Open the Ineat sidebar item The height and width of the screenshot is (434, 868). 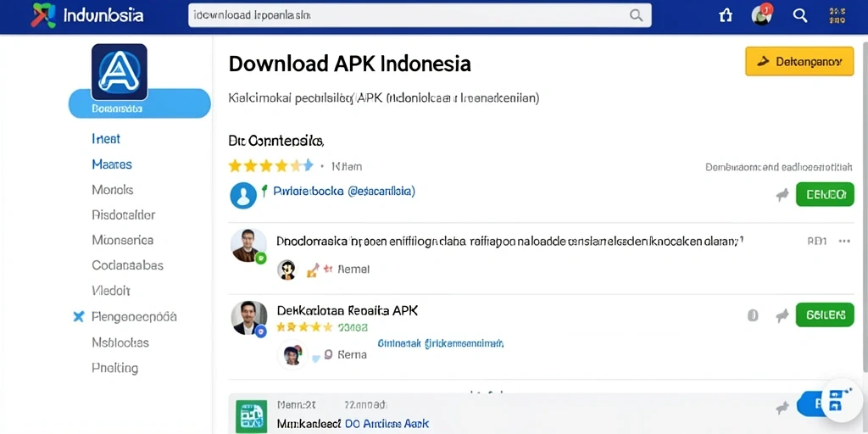pos(106,138)
